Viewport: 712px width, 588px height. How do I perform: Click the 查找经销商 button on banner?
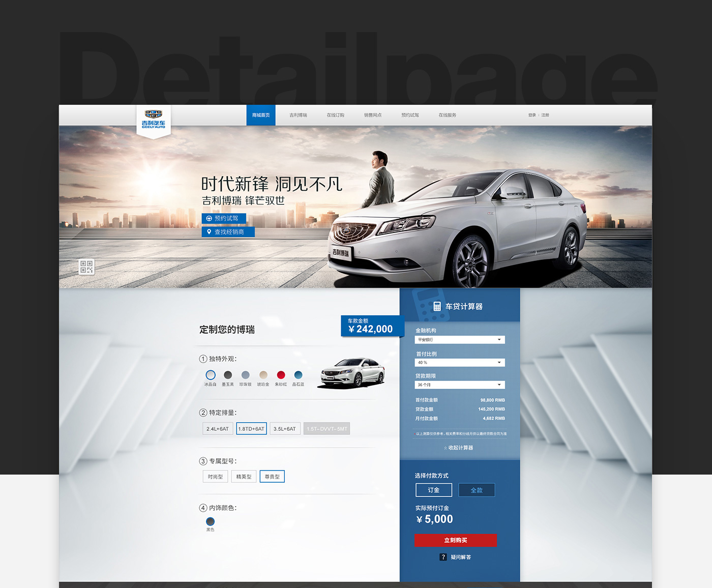228,232
